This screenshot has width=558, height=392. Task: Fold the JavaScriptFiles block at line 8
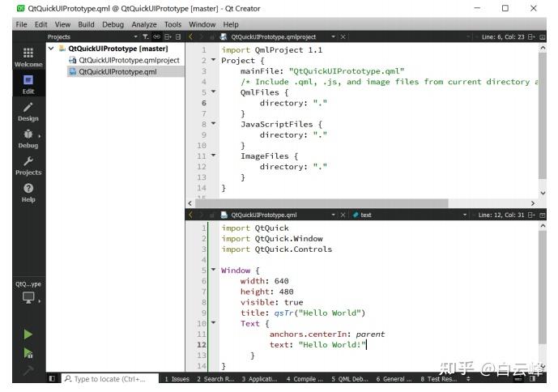point(214,124)
